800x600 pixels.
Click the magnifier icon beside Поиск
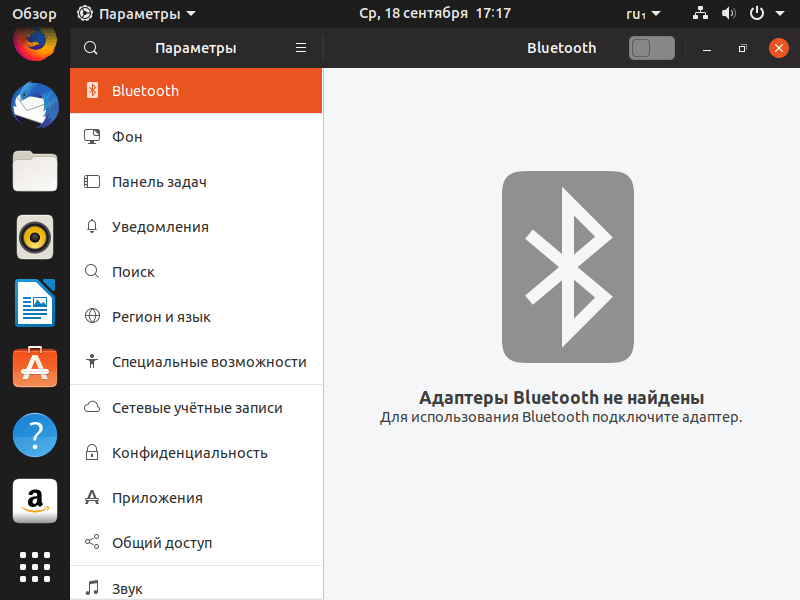pyautogui.click(x=92, y=271)
